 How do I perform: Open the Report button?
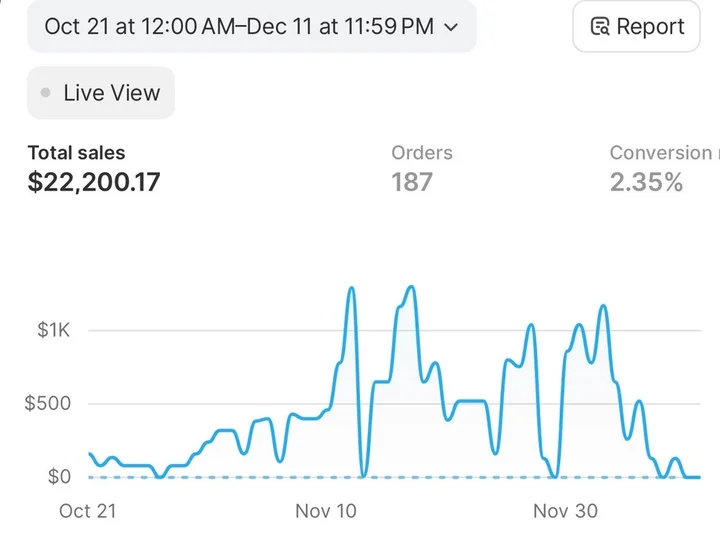pyautogui.click(x=638, y=27)
